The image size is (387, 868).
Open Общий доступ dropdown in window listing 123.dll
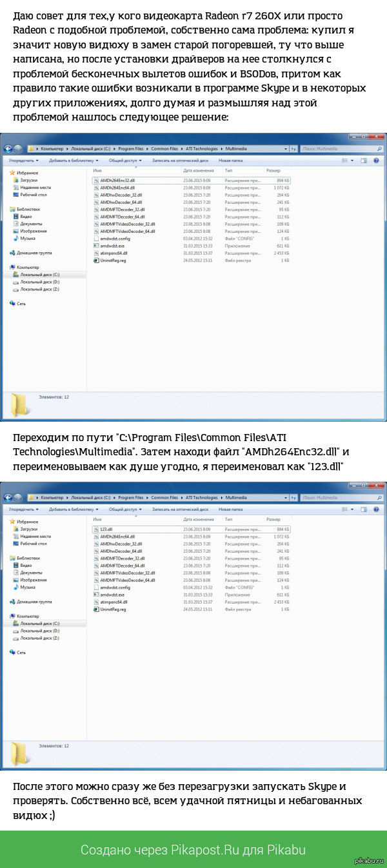coord(124,509)
